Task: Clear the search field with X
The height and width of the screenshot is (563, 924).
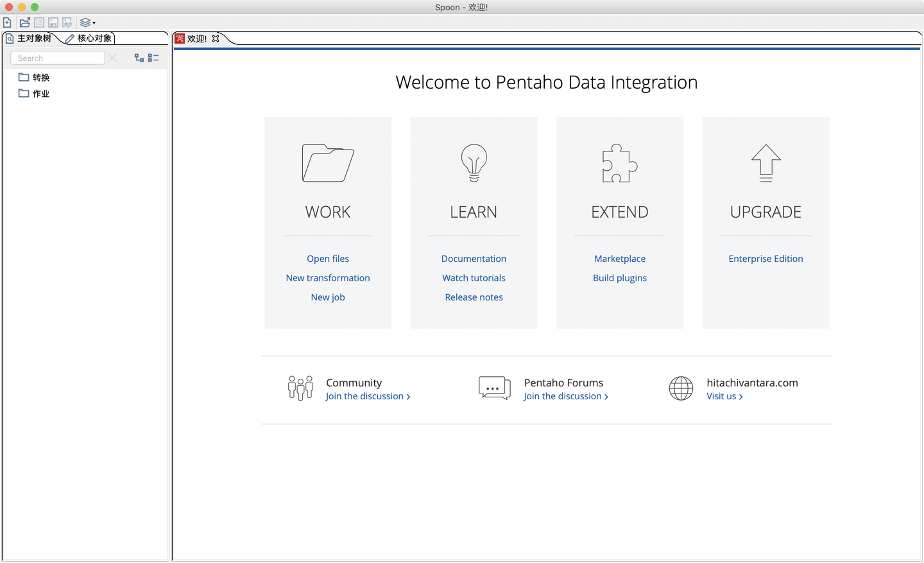Action: (112, 58)
